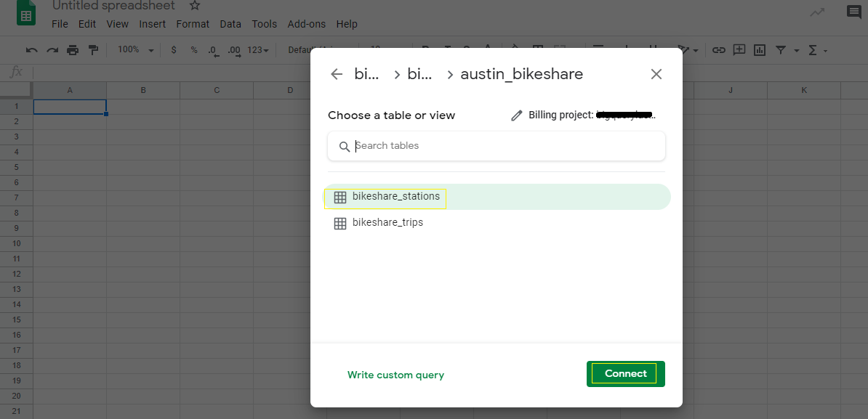Image resolution: width=868 pixels, height=419 pixels.
Task: Select column K header
Action: tap(804, 90)
